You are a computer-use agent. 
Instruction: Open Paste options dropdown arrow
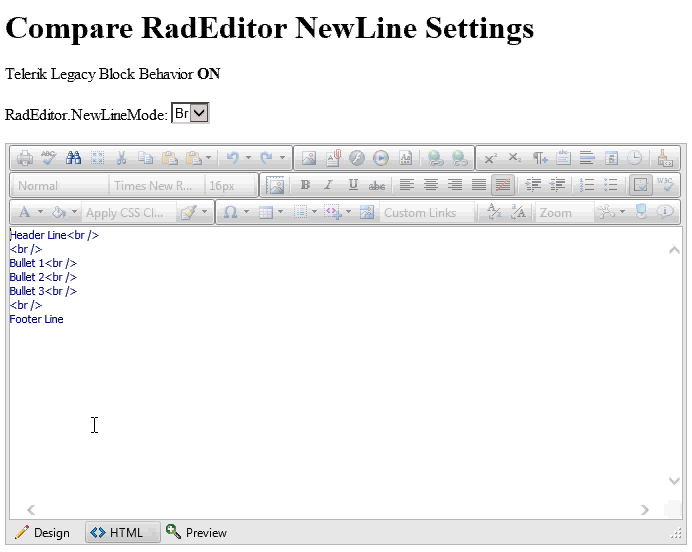tap(208, 158)
